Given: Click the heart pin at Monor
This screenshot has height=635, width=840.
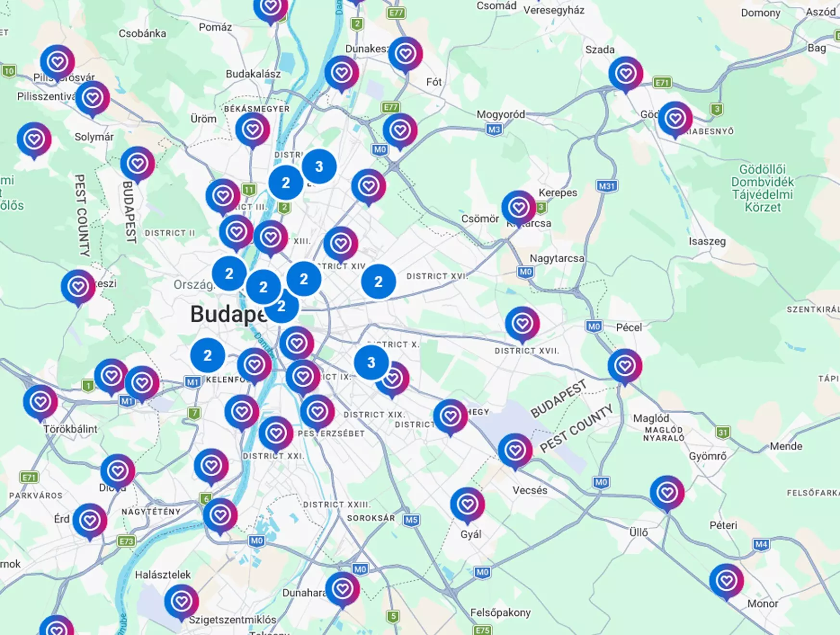Looking at the screenshot, I should pos(726,582).
